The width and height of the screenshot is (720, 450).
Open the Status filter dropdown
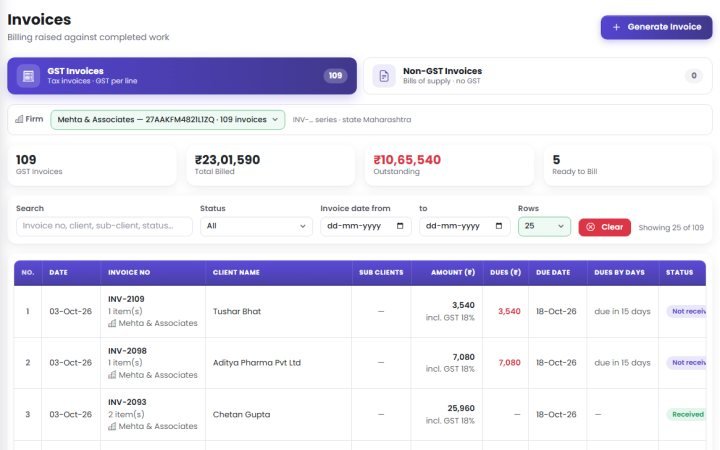pyautogui.click(x=256, y=226)
